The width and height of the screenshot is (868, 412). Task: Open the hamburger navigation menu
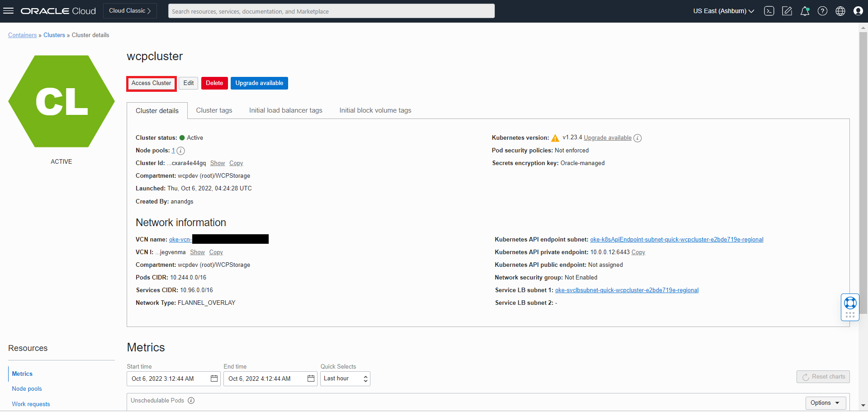click(x=8, y=11)
